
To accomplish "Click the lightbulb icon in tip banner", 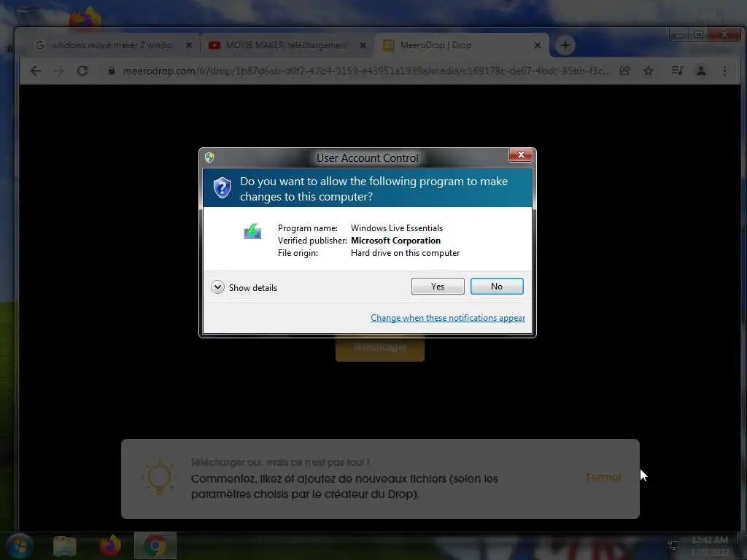I will [x=159, y=477].
